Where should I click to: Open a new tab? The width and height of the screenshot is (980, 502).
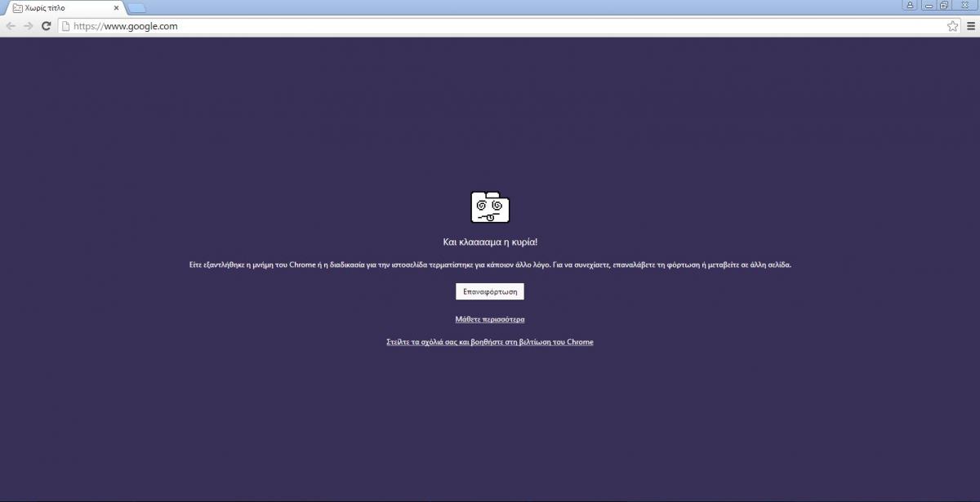click(136, 8)
